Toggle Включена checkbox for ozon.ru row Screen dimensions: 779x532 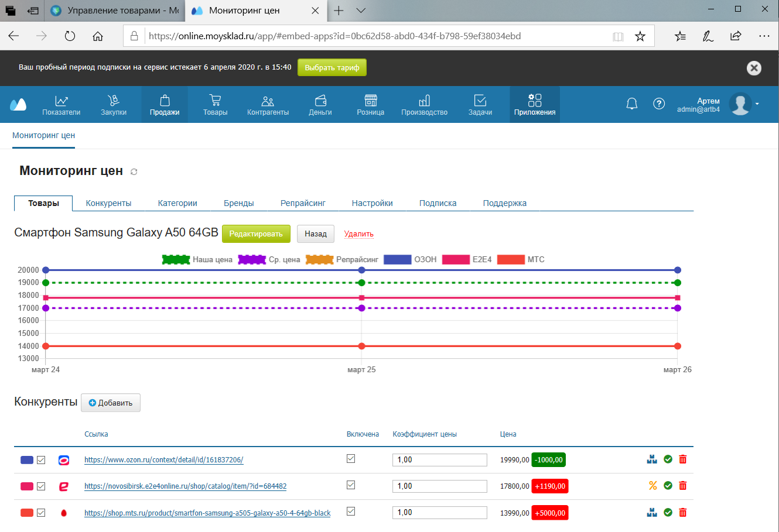click(351, 459)
